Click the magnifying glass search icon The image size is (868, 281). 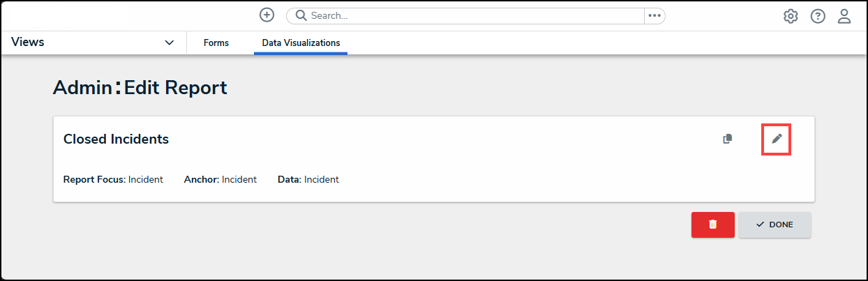point(301,15)
